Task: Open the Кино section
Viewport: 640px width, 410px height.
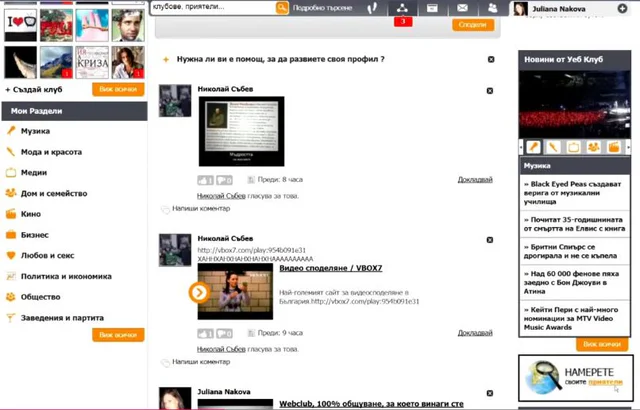Action: coord(31,214)
